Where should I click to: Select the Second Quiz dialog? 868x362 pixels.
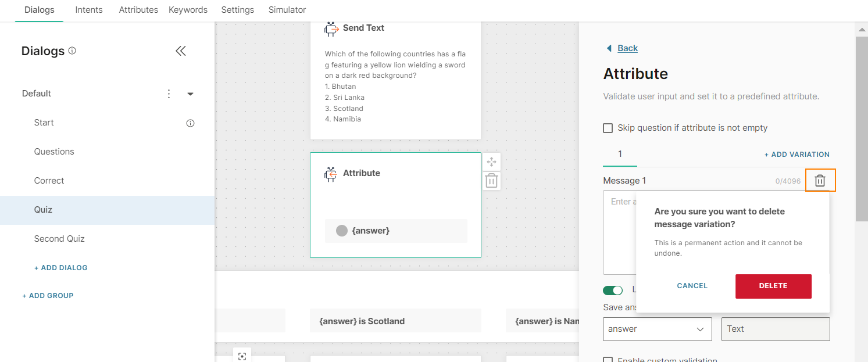tap(59, 239)
